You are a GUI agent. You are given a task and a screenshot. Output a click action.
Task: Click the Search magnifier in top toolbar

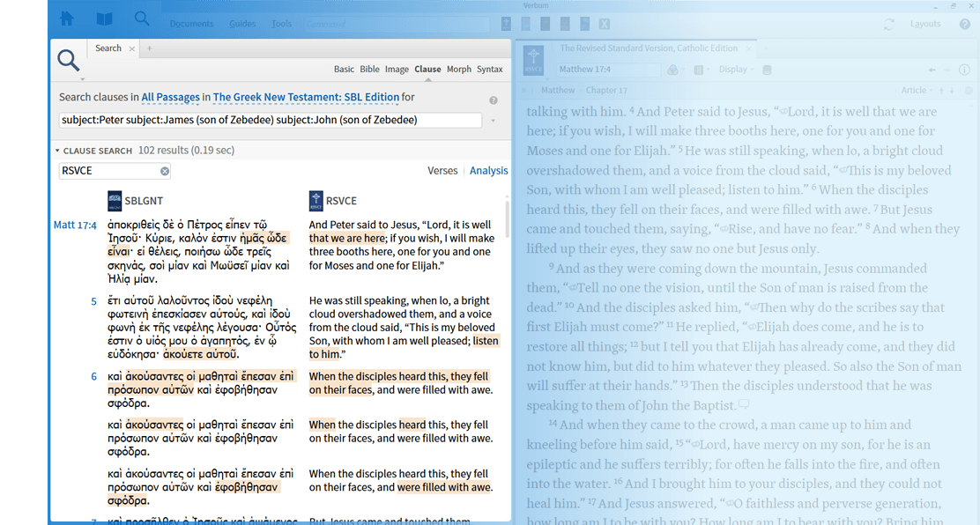coord(142,18)
